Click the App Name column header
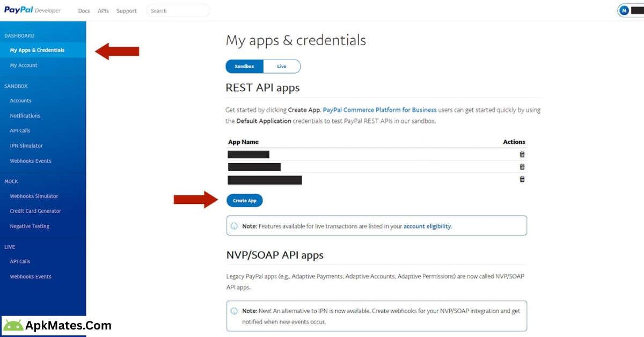This screenshot has height=337, width=644. (244, 142)
